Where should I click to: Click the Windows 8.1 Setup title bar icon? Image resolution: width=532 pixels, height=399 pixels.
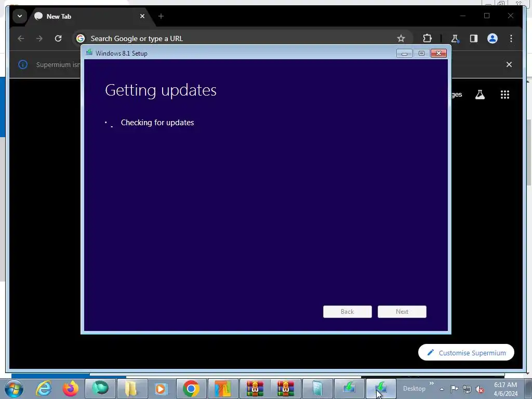tap(89, 52)
